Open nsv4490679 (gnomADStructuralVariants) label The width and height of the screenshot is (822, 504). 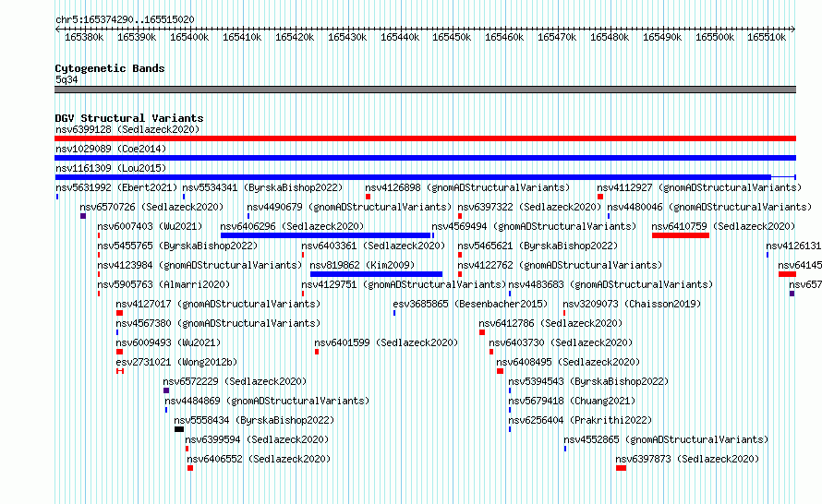[349, 207]
